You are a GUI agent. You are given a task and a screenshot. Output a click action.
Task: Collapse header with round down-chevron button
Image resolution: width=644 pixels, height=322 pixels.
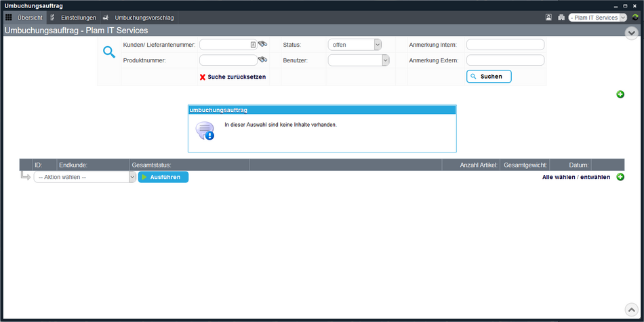click(x=631, y=33)
